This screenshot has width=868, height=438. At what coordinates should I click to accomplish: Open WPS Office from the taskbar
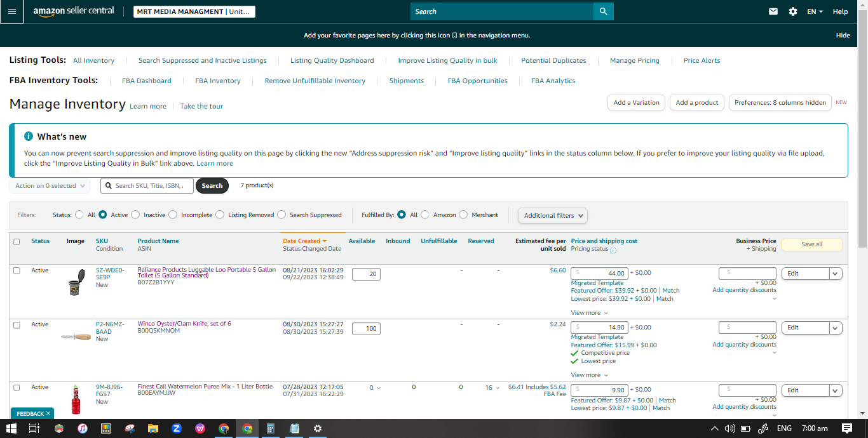(x=200, y=428)
